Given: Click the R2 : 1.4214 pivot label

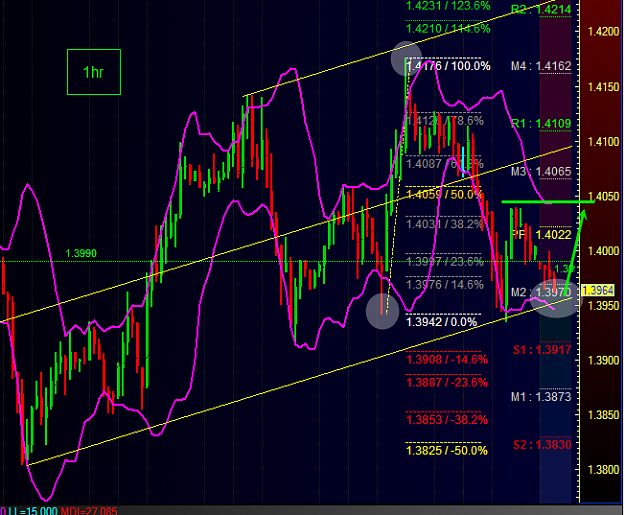Looking at the screenshot, I should (541, 10).
